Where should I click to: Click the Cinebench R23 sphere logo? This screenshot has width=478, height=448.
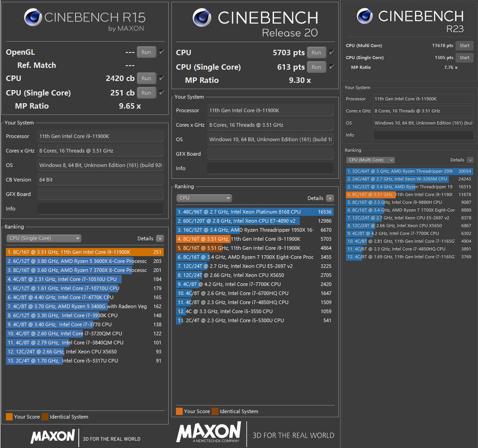click(365, 16)
